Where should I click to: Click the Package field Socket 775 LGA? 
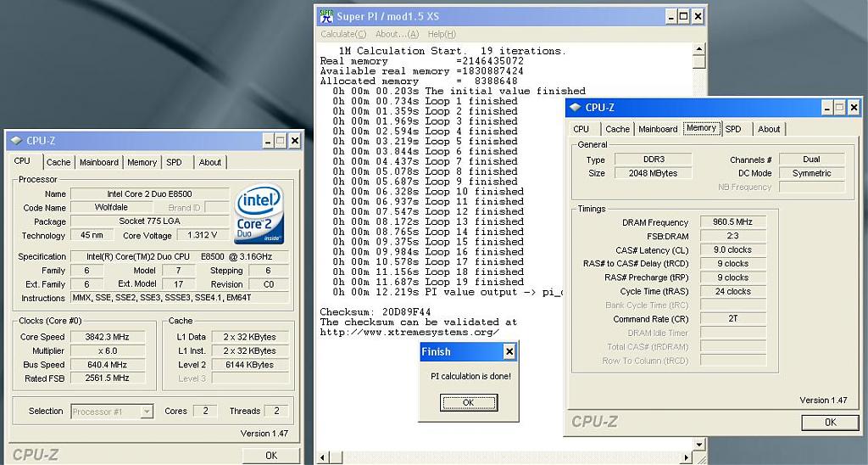coord(150,221)
